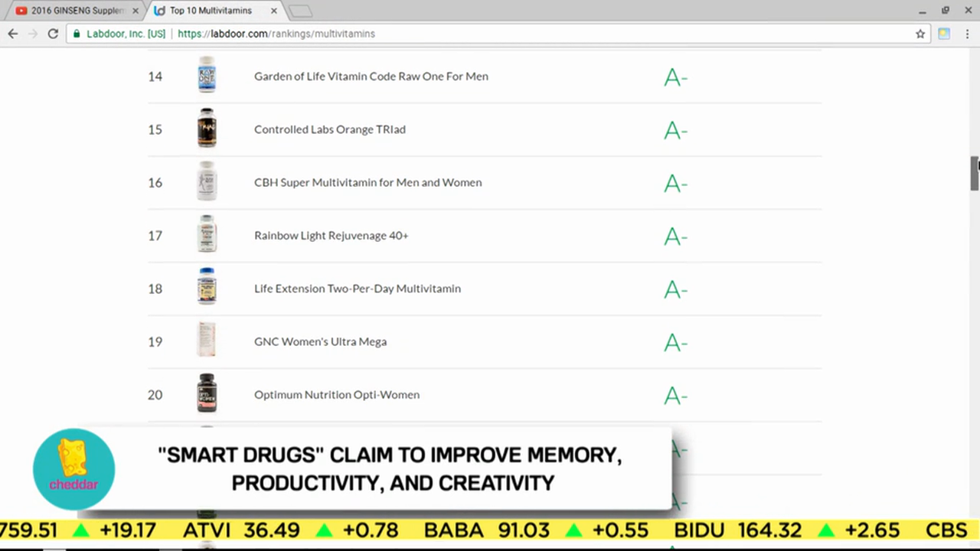Click rank number 14
Screen dimensions: 980x551
coord(155,77)
